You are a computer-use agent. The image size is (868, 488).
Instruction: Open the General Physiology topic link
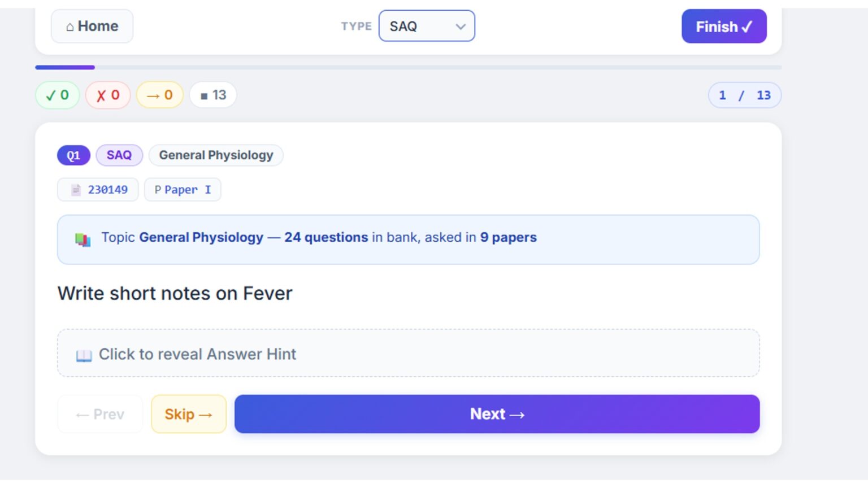coord(201,237)
